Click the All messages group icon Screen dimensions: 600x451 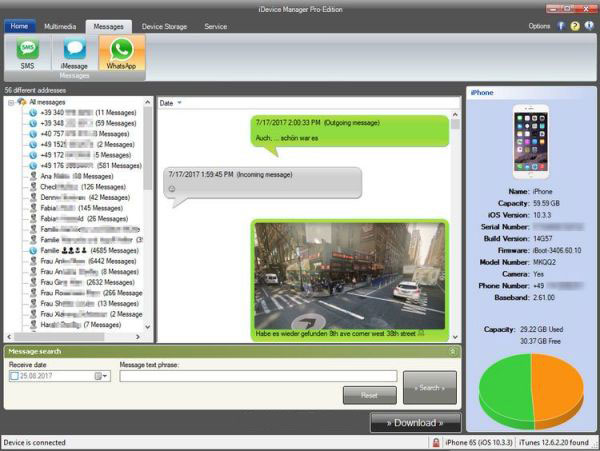coord(22,102)
